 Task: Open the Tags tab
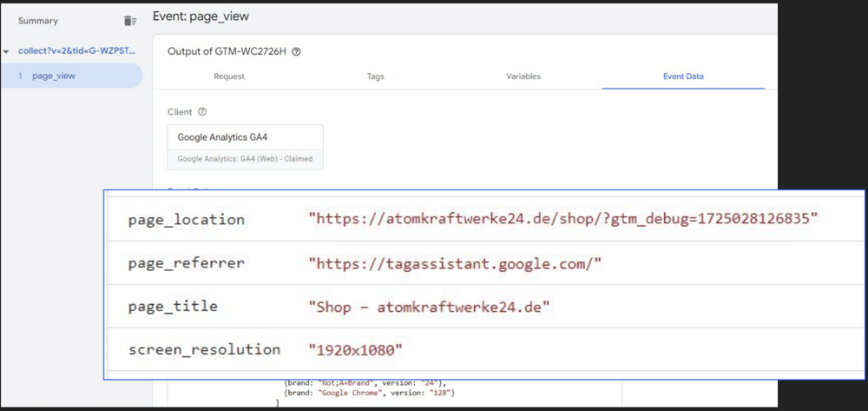tap(375, 76)
